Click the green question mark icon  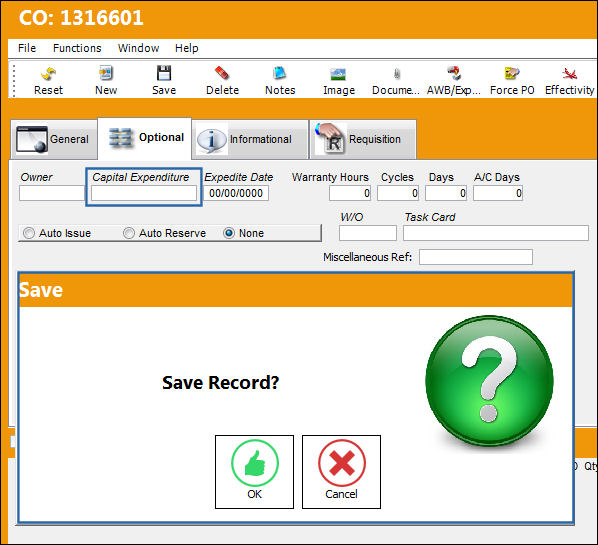pos(489,380)
